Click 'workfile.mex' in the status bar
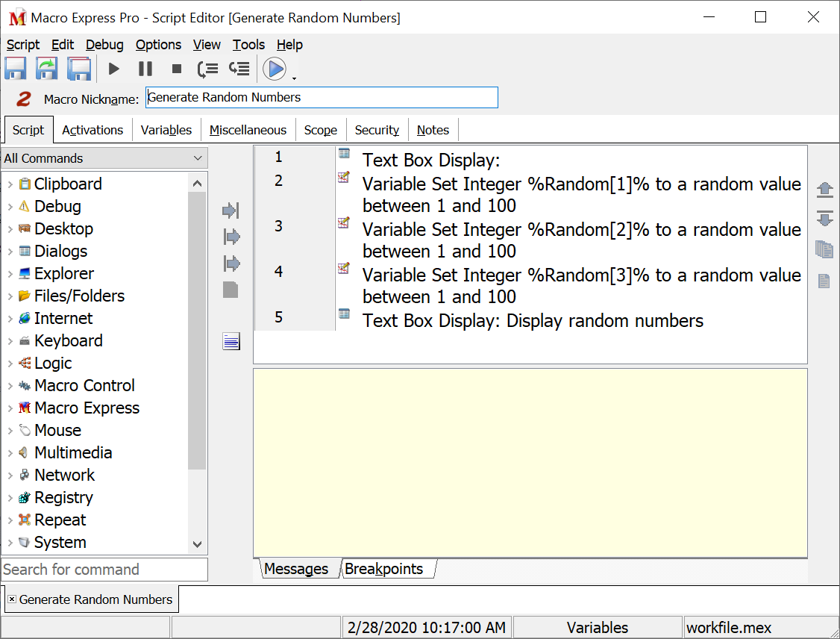 pos(729,628)
